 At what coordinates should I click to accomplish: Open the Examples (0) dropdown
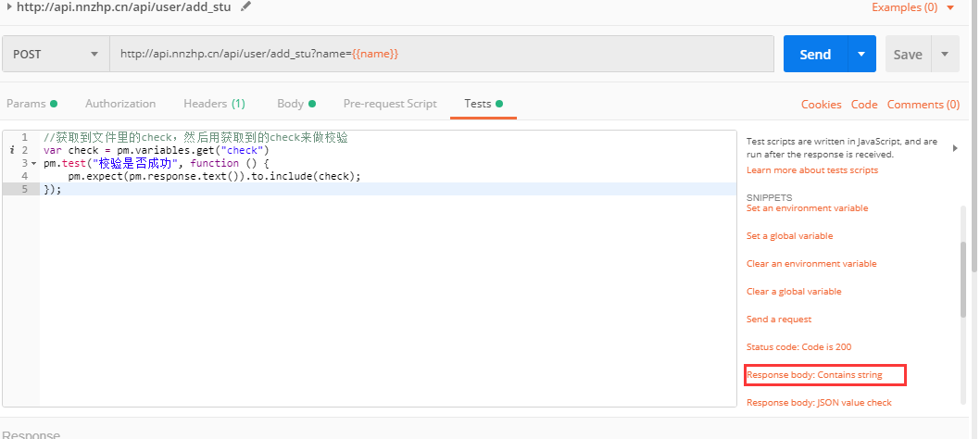[913, 7]
